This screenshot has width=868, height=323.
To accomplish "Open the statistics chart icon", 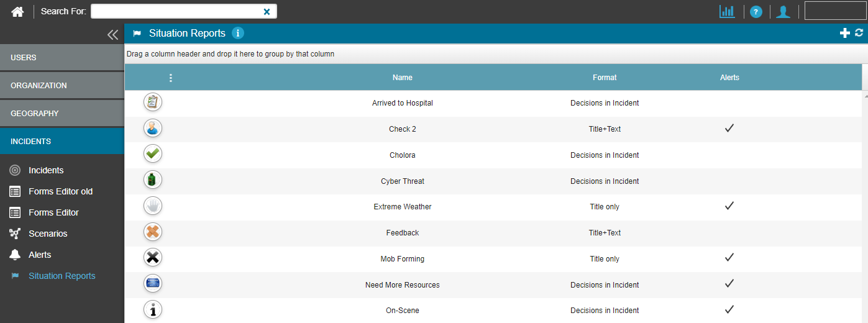I will pos(727,11).
